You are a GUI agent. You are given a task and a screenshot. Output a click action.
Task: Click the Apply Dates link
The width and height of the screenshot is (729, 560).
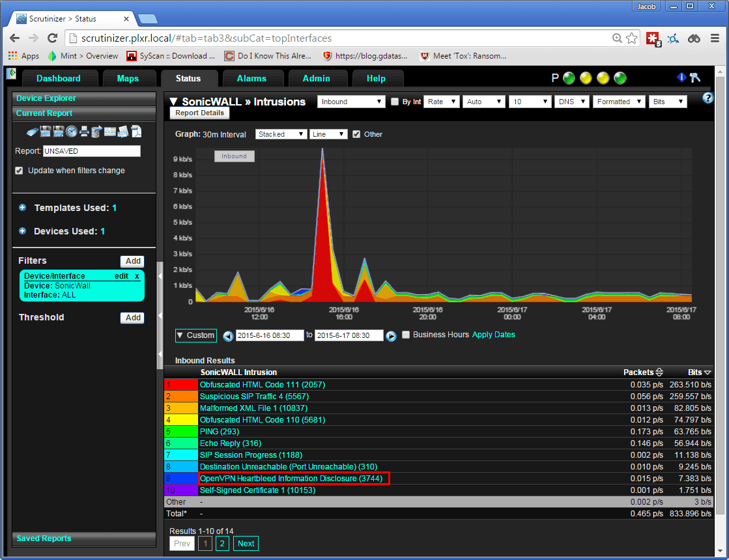[493, 335]
